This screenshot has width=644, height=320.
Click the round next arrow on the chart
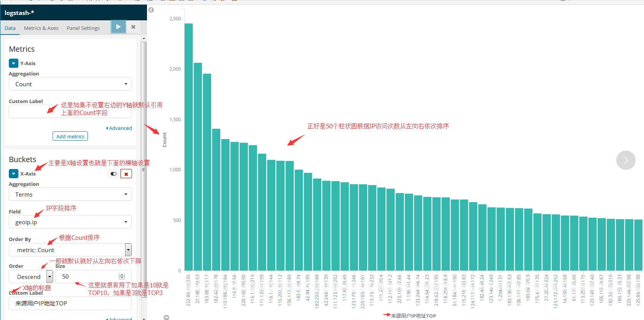(x=626, y=160)
